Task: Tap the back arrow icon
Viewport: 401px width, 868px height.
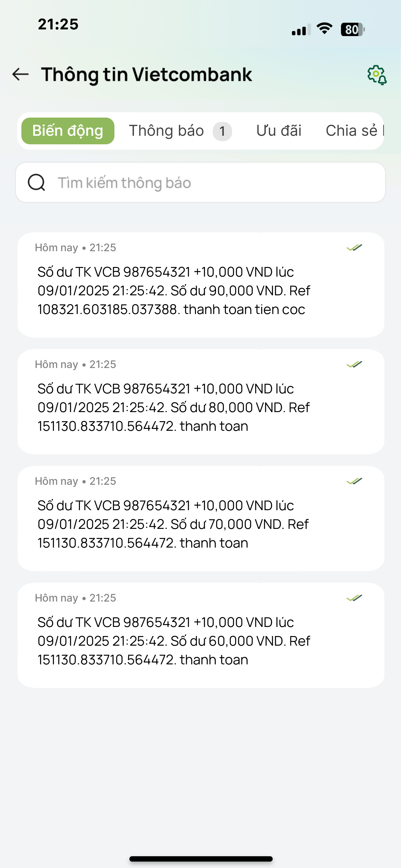Action: [21, 74]
